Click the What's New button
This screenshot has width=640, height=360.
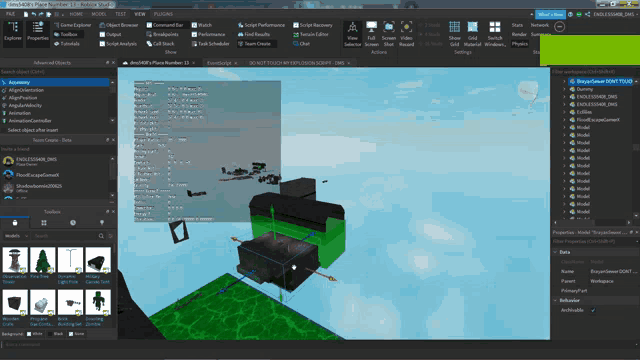tap(550, 14)
